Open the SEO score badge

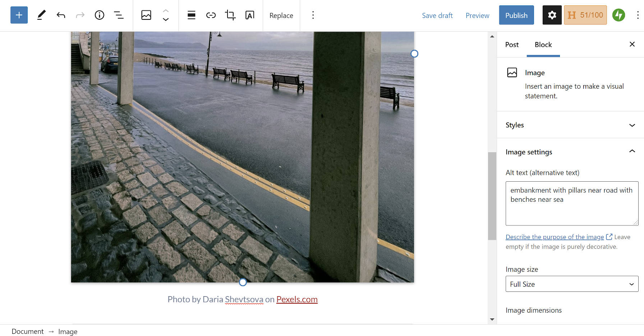coord(585,15)
